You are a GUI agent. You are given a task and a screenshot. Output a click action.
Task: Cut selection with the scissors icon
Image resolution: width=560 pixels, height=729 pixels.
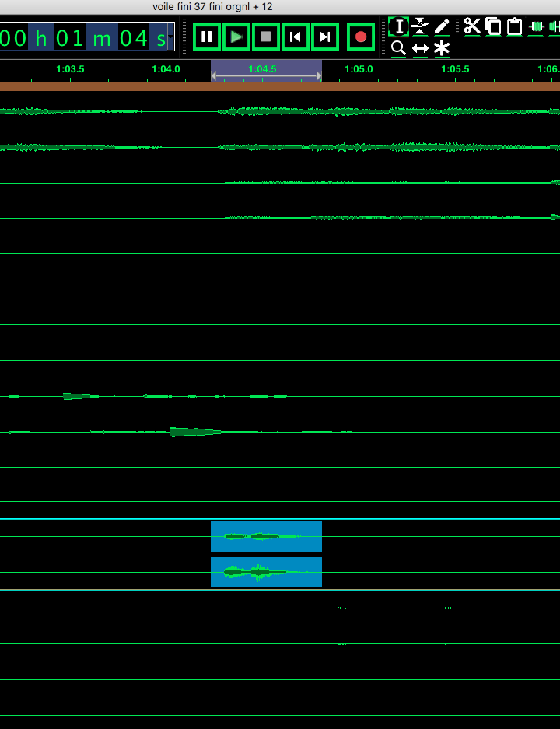coord(472,26)
